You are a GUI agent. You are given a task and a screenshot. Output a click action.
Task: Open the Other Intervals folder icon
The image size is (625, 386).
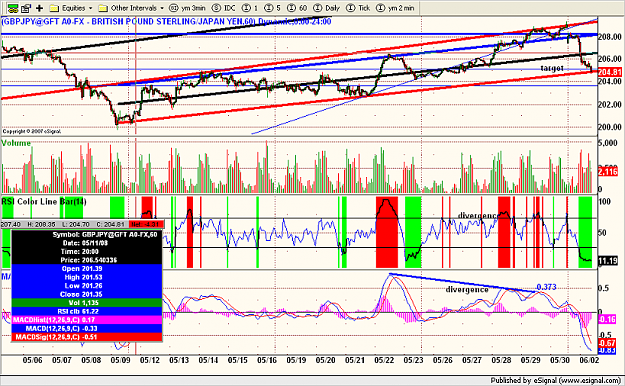pos(103,8)
